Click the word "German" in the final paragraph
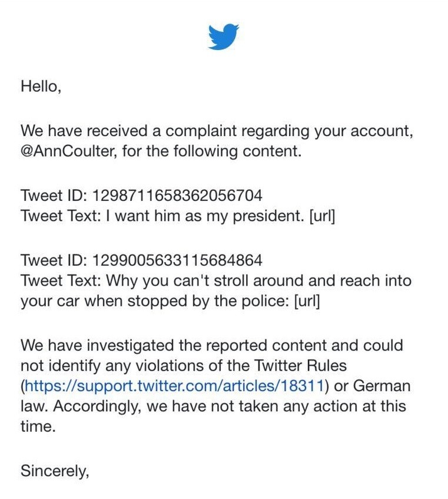The height and width of the screenshot is (499, 448). [x=381, y=386]
